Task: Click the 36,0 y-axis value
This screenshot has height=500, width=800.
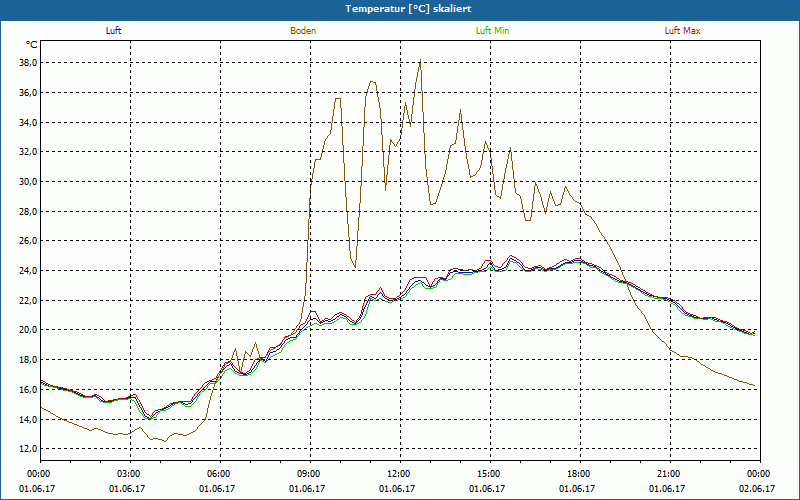Action: [28, 92]
